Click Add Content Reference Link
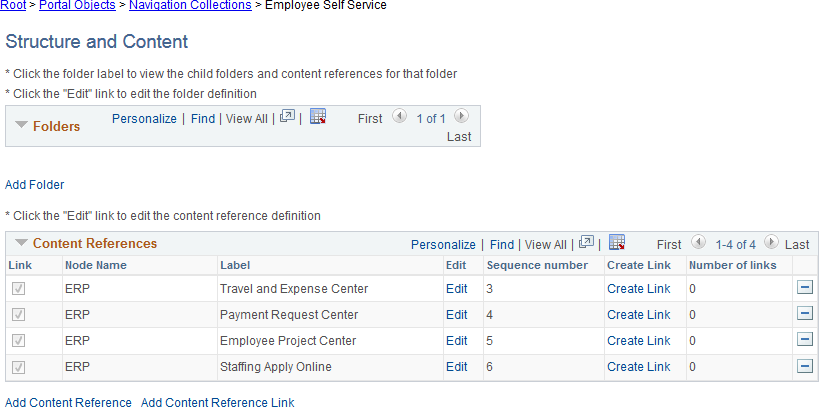Screen dimensions: 819x407 point(217,402)
